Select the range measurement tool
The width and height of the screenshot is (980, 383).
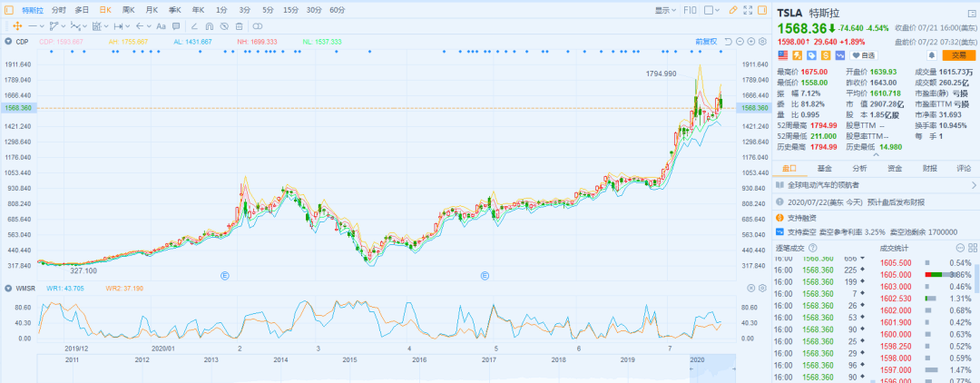click(x=118, y=25)
